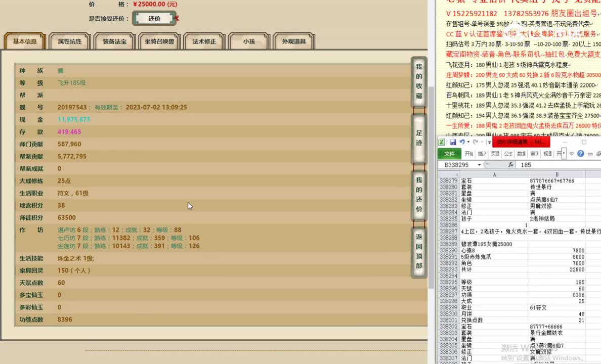This screenshot has width=601, height=364.
Task: Click the 还价 (counter-offer) button
Action: [154, 18]
